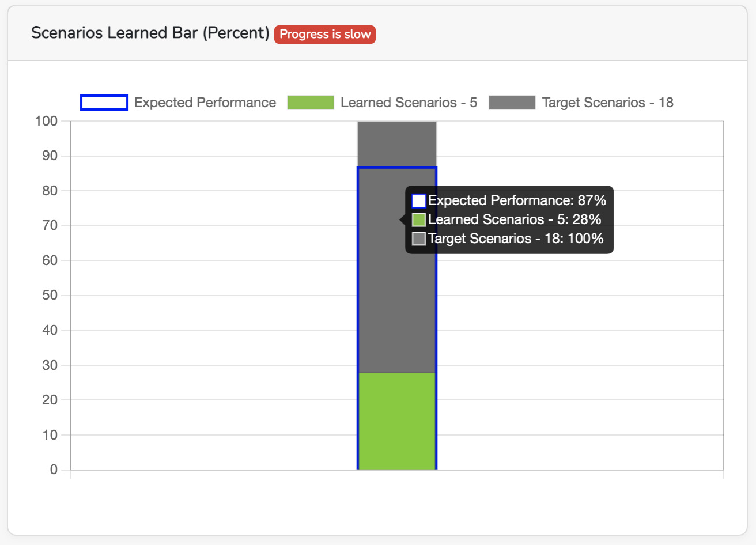Click the tooltip line Learned Scenarios - 5: 28%
Image resolution: width=756 pixels, height=545 pixels.
pos(515,219)
